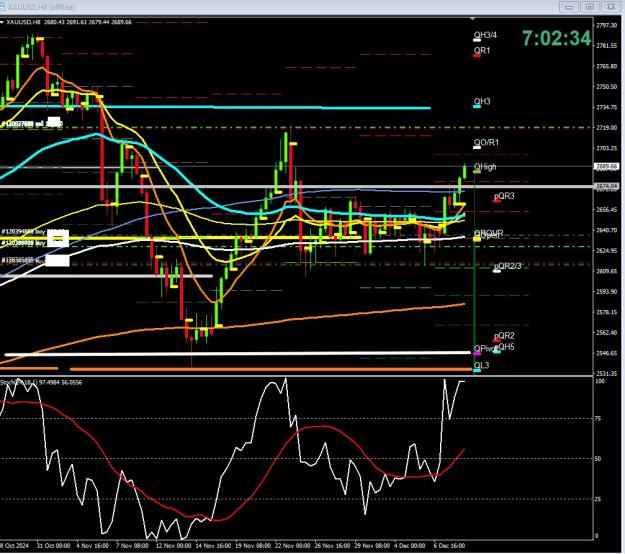Screen dimensions: 625x554
Task: Minimize the XAUUSD,H8 chart window
Action: click(569, 7)
